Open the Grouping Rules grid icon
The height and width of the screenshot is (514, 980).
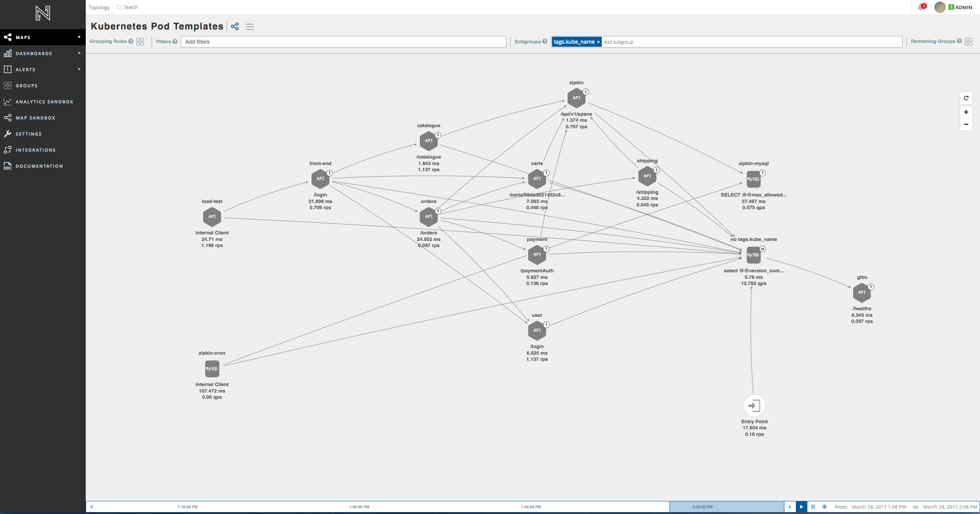[x=140, y=41]
